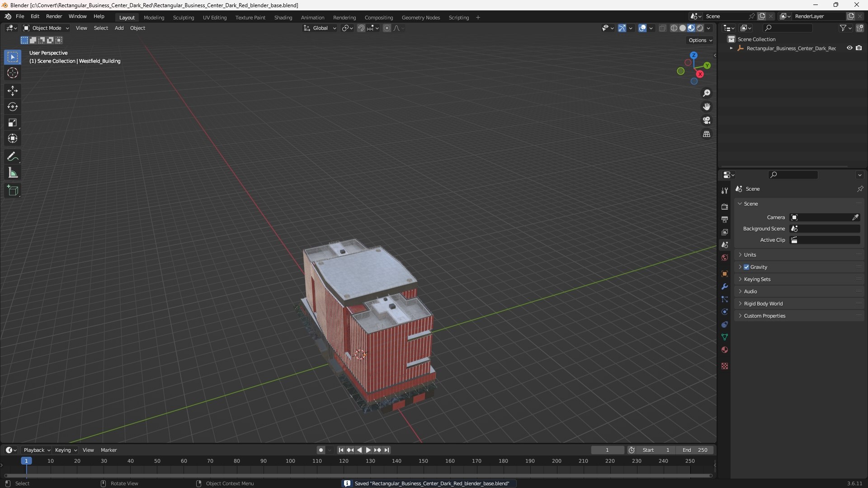Activate the Move tool
Screen dimensions: 868x488
(x=13, y=91)
